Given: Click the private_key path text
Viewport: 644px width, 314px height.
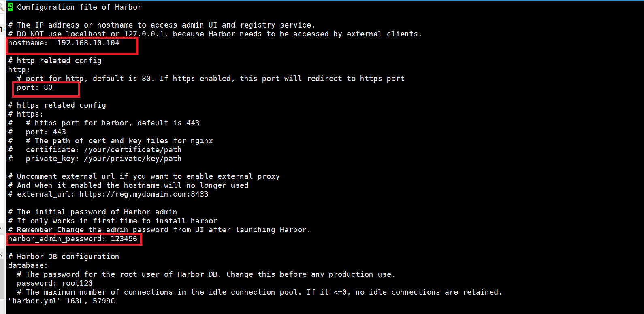Looking at the screenshot, I should pyautogui.click(x=133, y=159).
